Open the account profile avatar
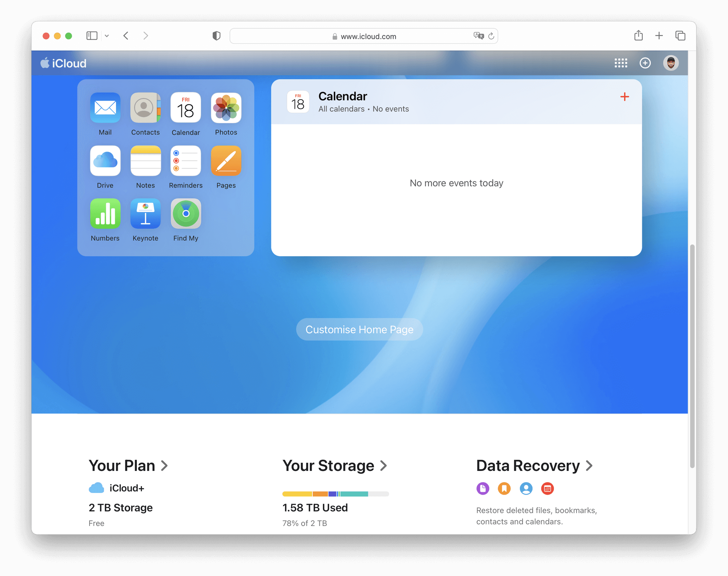Screen dimensions: 728x576 [x=671, y=63]
